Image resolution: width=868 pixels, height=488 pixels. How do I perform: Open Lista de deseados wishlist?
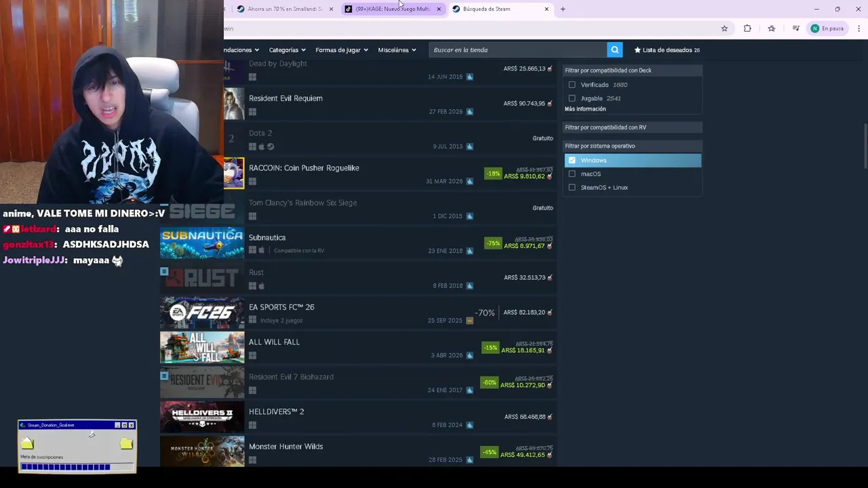click(x=667, y=49)
